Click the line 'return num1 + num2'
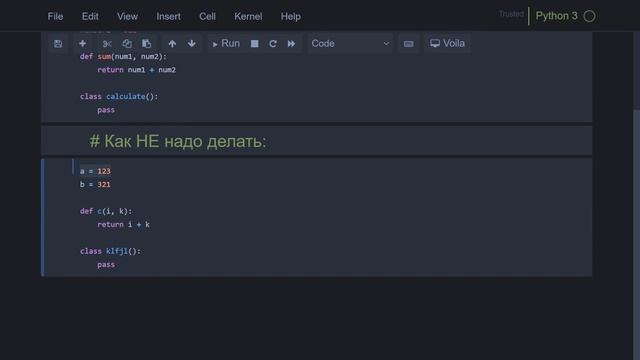This screenshot has width=640, height=360. (x=137, y=70)
